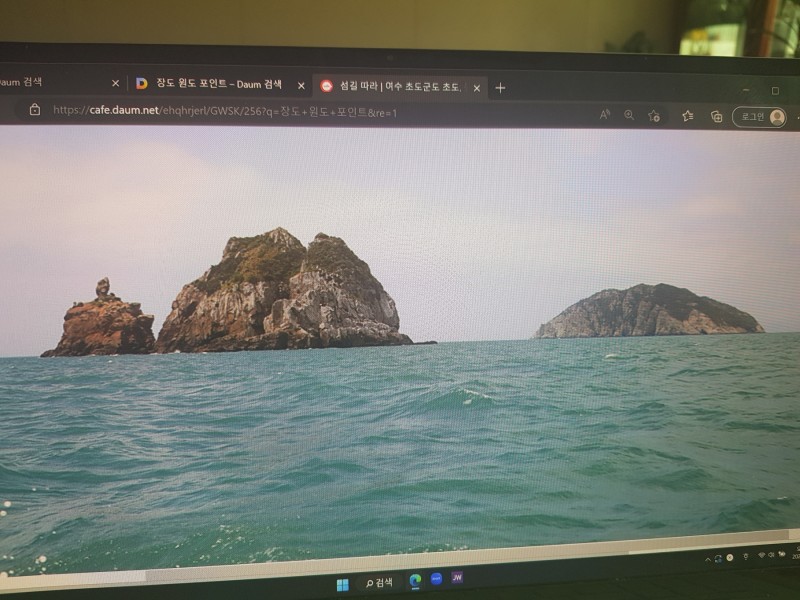The height and width of the screenshot is (600, 800).
Task: Select the first 'Daum 검색' tab
Action: pyautogui.click(x=40, y=82)
